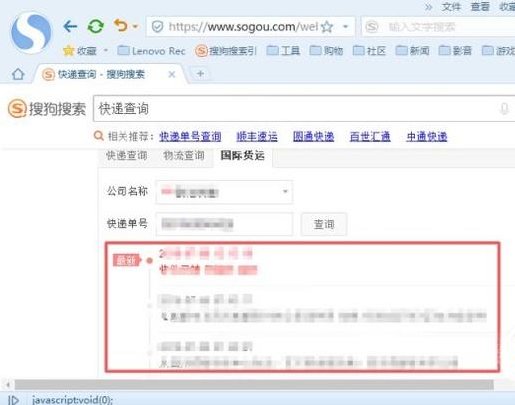Open the 购物 bookmark folder
This screenshot has height=405, width=515.
point(326,51)
